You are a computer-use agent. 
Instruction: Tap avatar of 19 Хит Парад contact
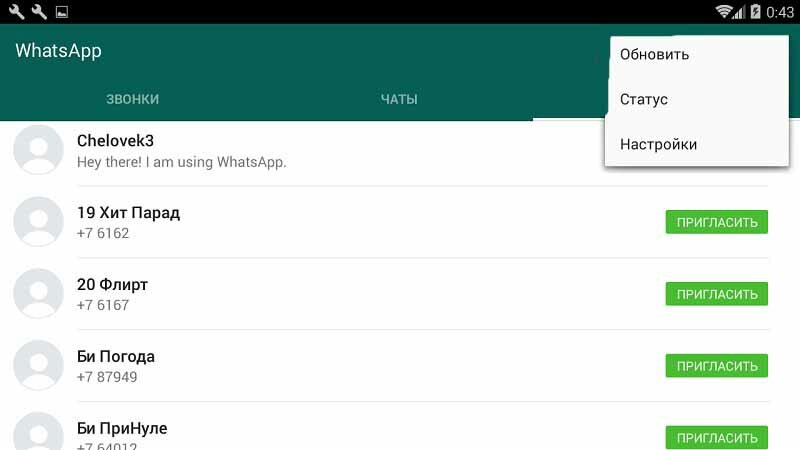pyautogui.click(x=38, y=222)
